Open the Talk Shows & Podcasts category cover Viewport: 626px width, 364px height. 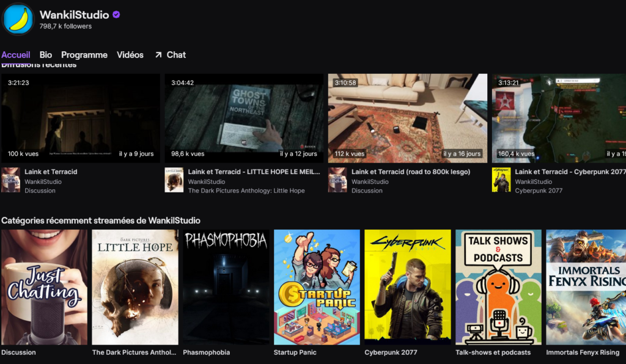(498, 287)
